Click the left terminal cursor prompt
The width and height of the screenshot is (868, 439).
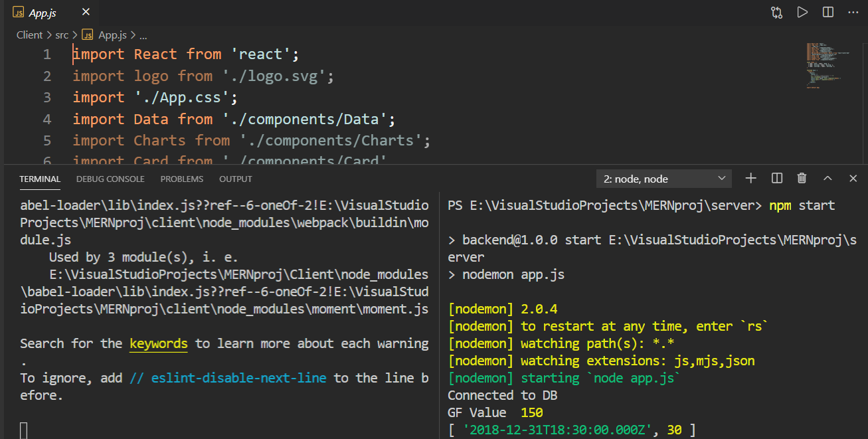[x=24, y=430]
